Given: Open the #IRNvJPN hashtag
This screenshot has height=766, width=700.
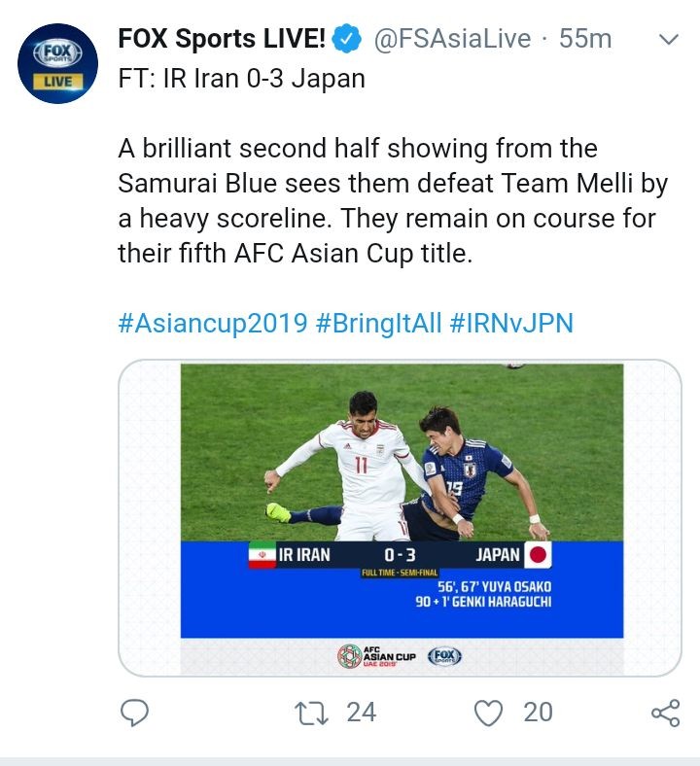Looking at the screenshot, I should coord(511,323).
